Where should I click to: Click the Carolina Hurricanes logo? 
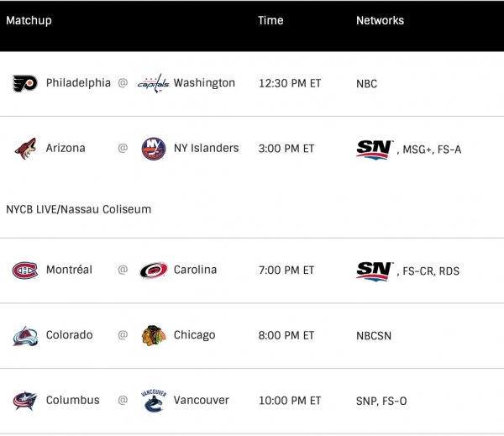154,271
